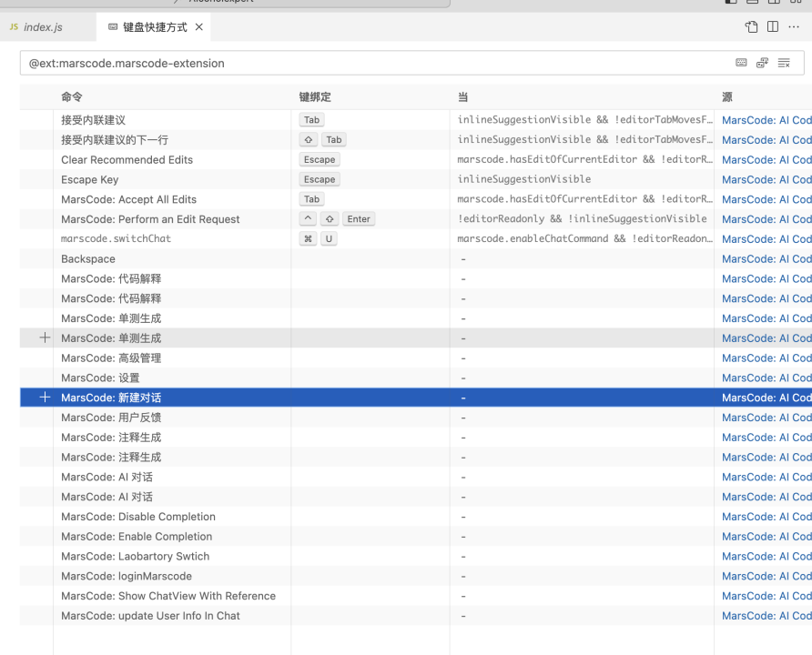Select the MarsCode: loginMarscode row
812x655 pixels.
pyautogui.click(x=127, y=576)
